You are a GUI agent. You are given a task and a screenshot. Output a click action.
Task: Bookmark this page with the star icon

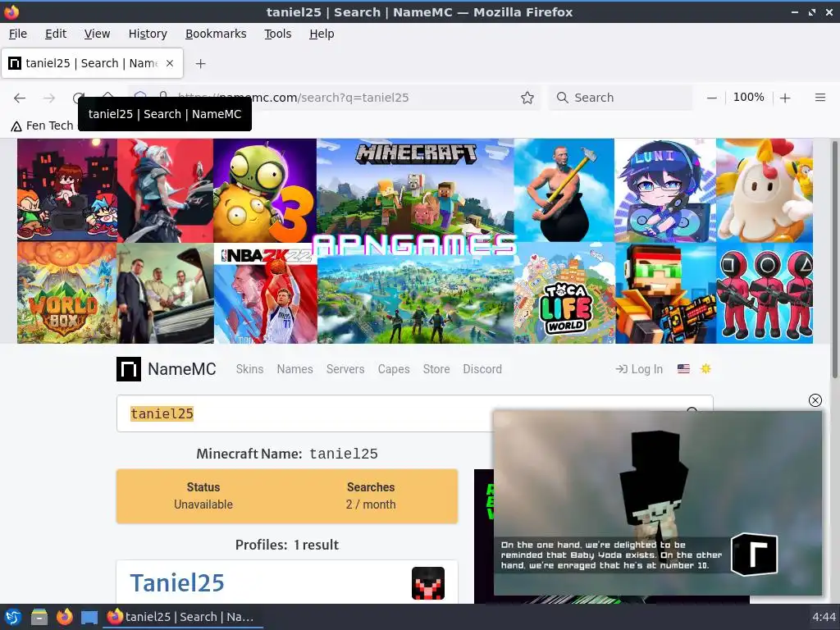click(527, 98)
